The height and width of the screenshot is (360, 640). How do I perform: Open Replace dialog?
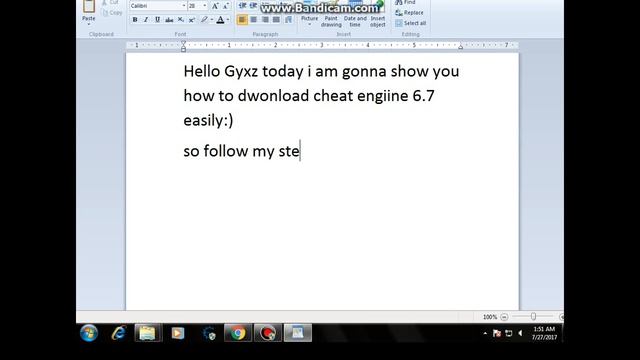tap(409, 13)
